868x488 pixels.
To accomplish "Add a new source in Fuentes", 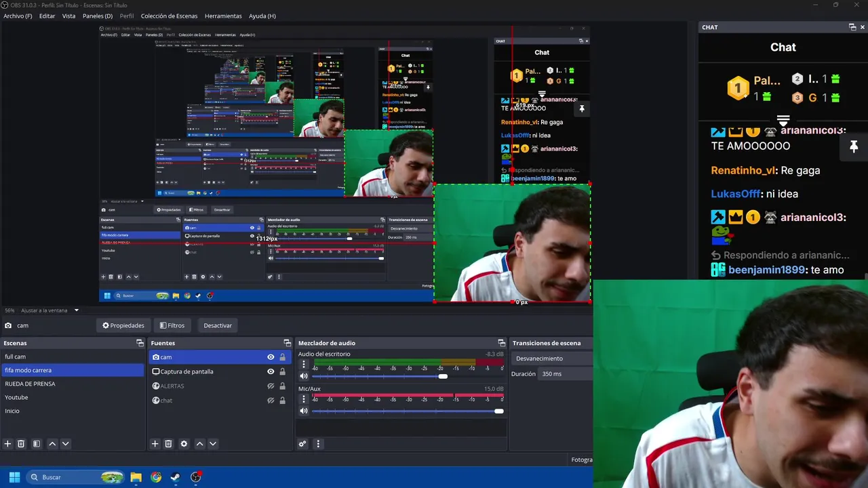I will [155, 444].
